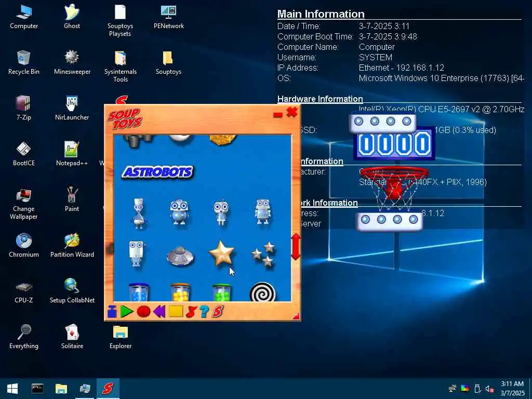Select the blue weight icon in Souptoys toolbar
Image resolution: width=532 pixels, height=399 pixels.
(112, 312)
